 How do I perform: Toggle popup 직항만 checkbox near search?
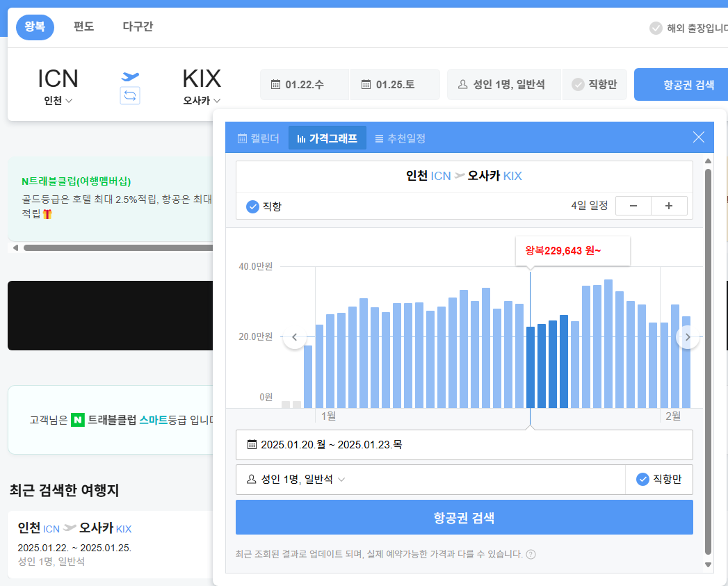pos(642,479)
